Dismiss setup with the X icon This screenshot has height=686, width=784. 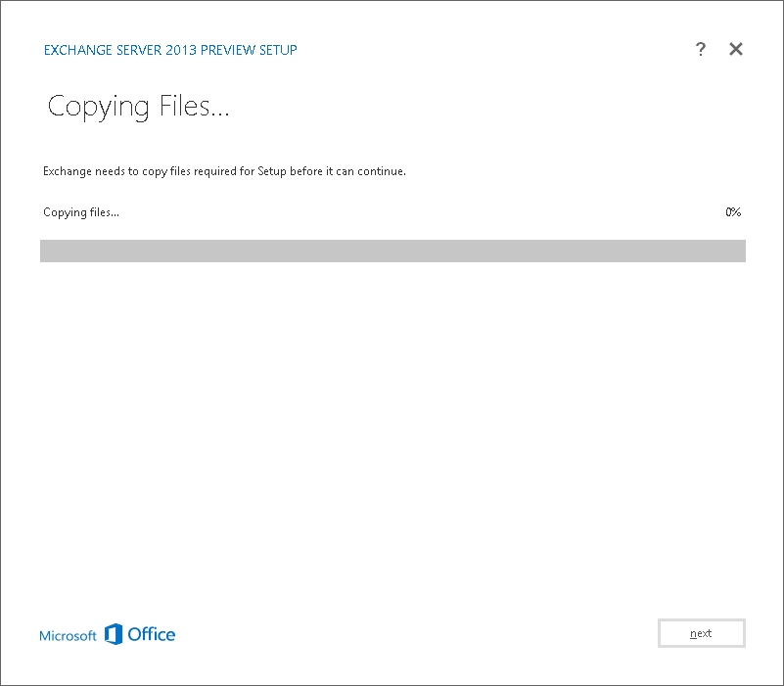tap(736, 49)
